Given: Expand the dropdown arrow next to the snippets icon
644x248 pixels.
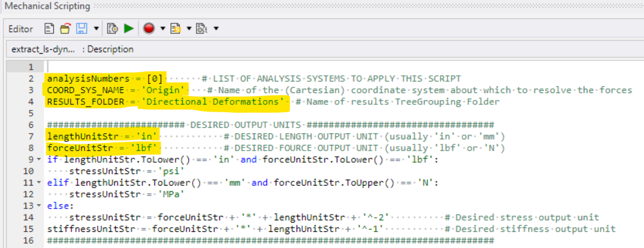Looking at the screenshot, I should (189, 29).
